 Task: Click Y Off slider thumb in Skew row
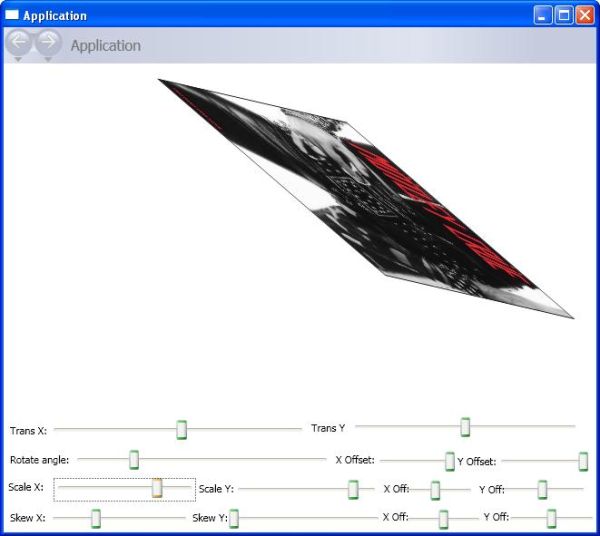(551, 518)
